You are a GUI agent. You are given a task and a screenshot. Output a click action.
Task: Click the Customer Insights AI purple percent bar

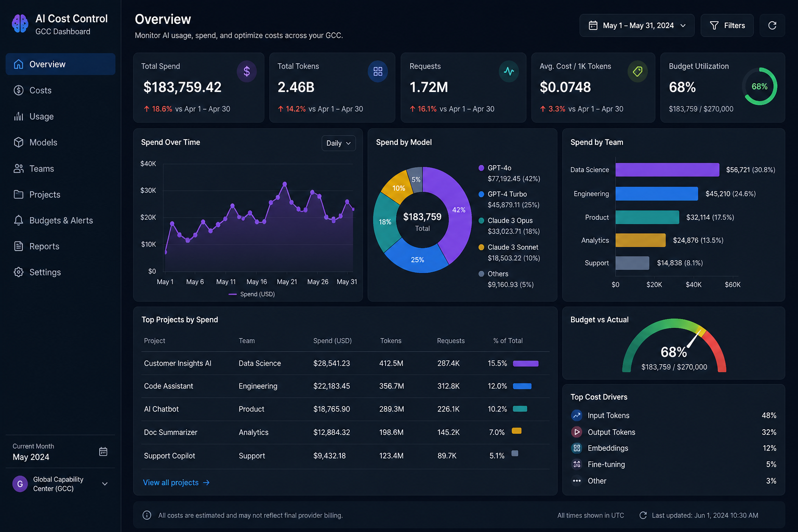pyautogui.click(x=526, y=364)
